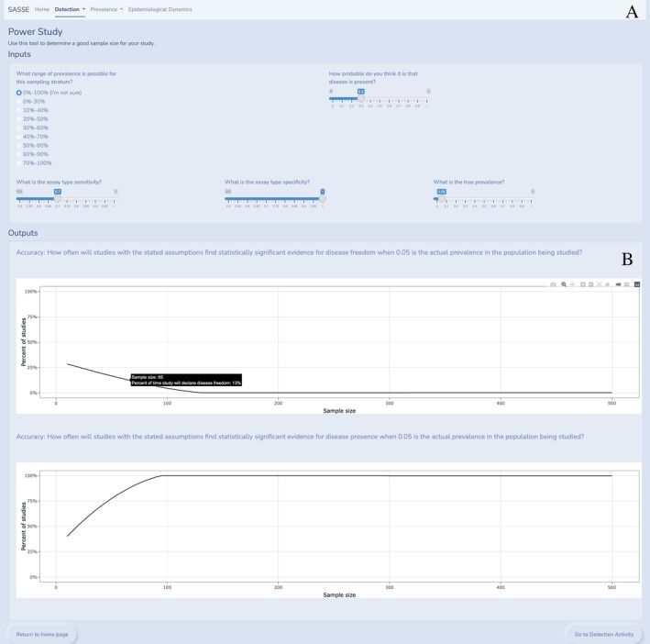Open the Epidemiological Dynamics tab

[160, 9]
